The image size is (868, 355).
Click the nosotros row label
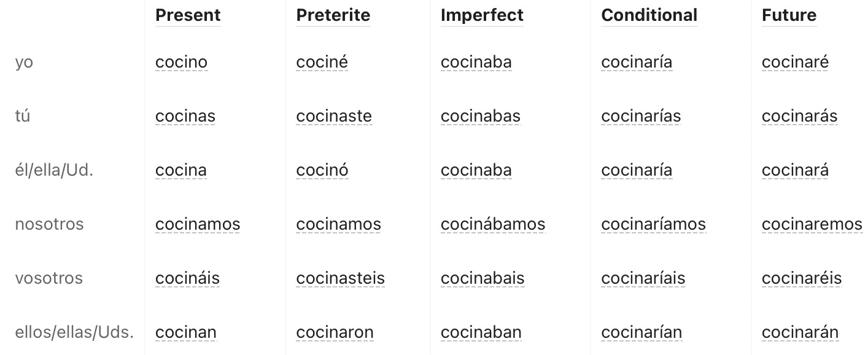pyautogui.click(x=49, y=224)
